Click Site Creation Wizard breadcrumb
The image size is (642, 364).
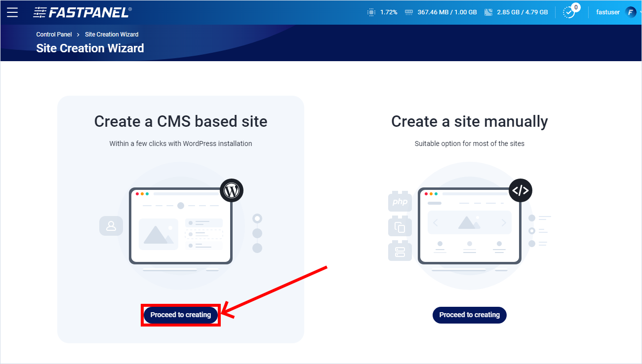pyautogui.click(x=112, y=35)
